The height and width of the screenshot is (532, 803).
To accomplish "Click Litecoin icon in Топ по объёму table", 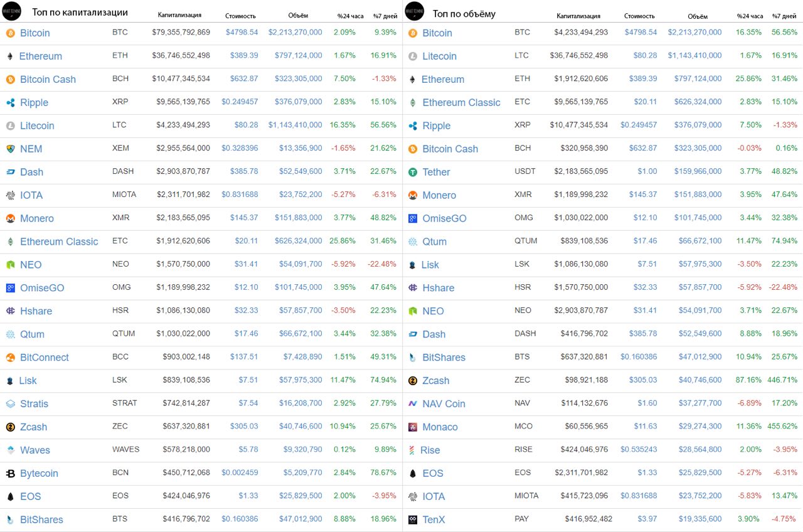I will pyautogui.click(x=413, y=56).
